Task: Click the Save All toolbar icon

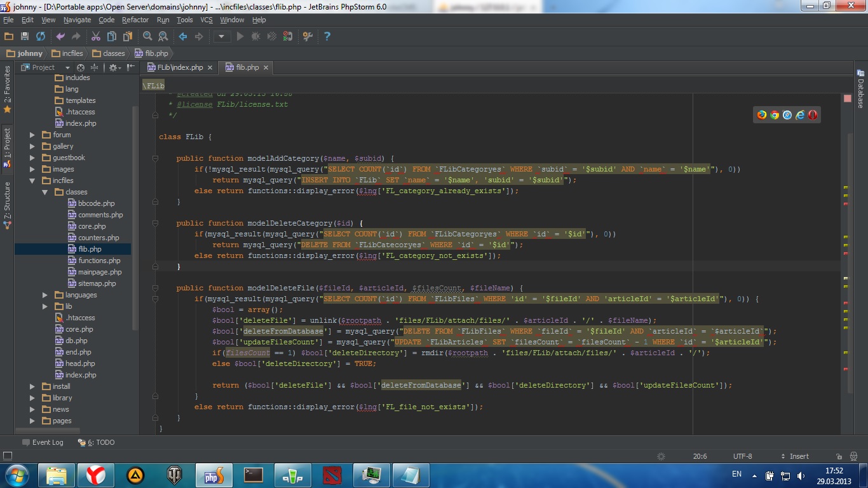Action: click(x=25, y=36)
